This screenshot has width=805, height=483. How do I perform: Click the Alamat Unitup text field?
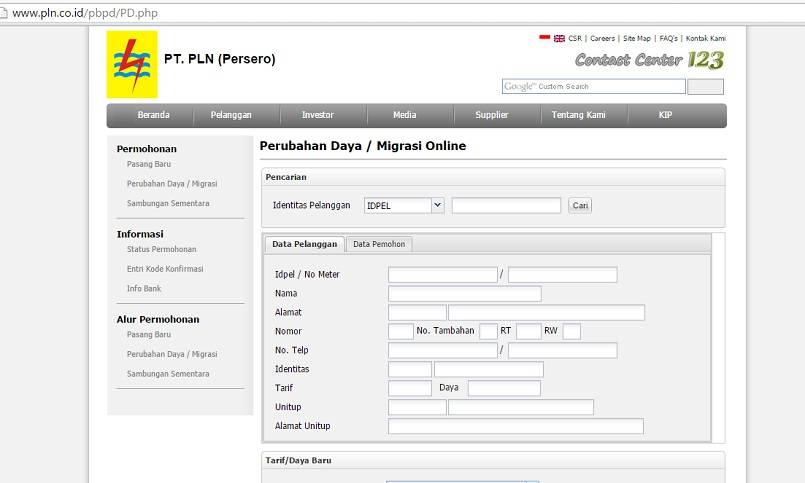515,426
